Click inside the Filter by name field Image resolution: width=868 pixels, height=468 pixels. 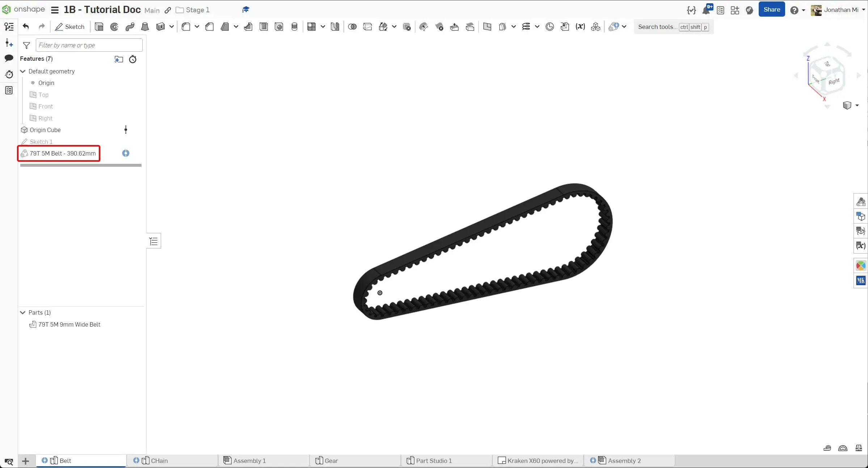point(89,45)
